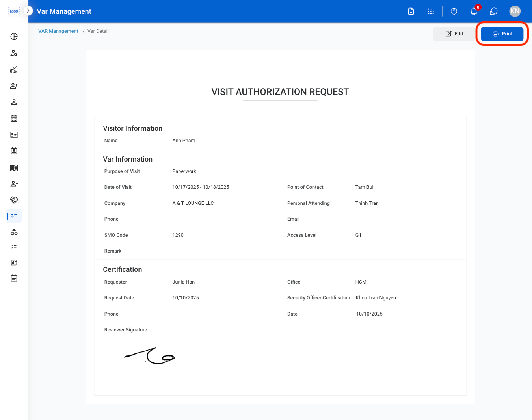The image size is (532, 420).
Task: Click security officer Khoa Tran Nguyen
Action: [376, 298]
